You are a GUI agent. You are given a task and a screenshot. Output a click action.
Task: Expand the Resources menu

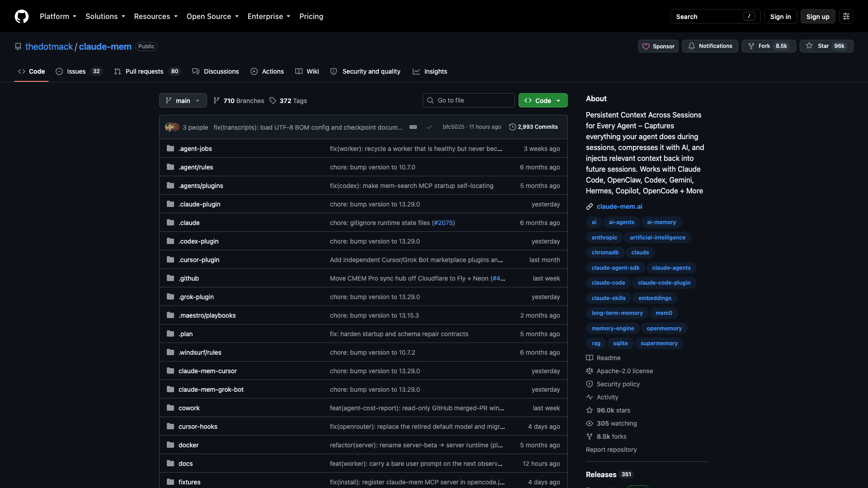[x=156, y=16]
